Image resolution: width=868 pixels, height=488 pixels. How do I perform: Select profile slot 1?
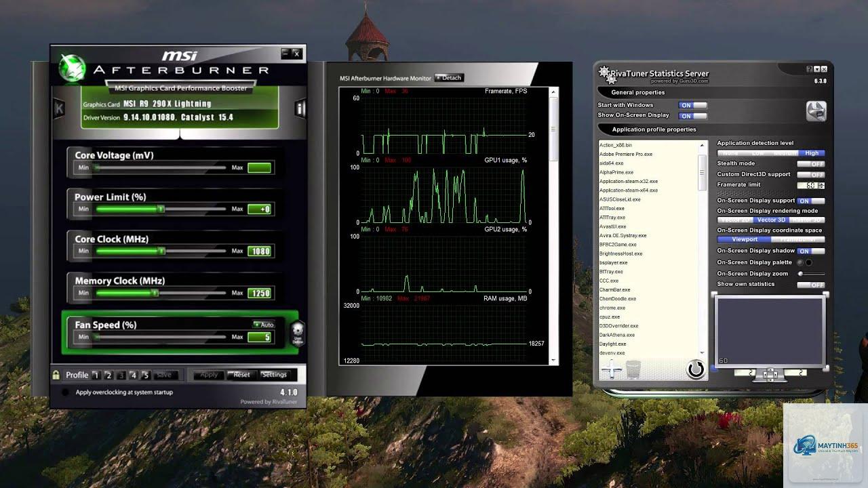96,375
